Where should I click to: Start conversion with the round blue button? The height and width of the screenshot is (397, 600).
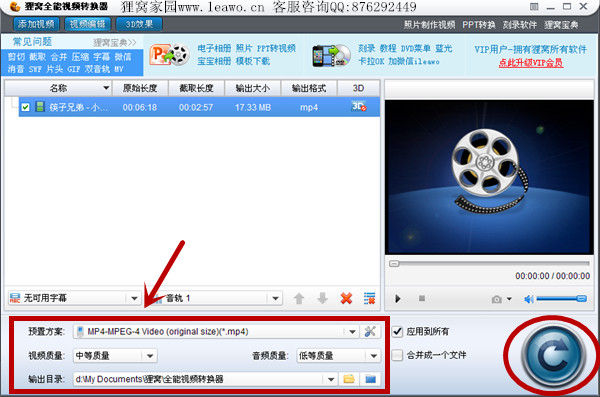coord(554,356)
